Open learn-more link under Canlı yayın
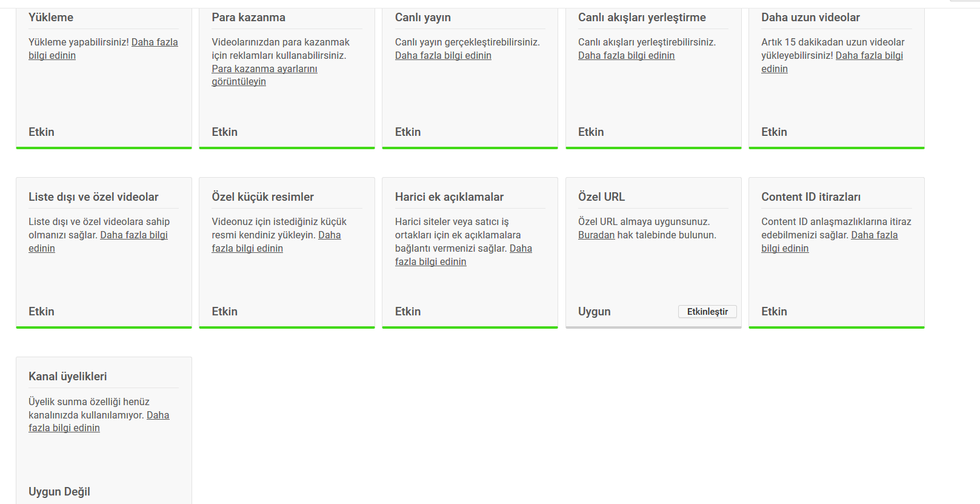Viewport: 980px width, 504px height. [x=443, y=55]
